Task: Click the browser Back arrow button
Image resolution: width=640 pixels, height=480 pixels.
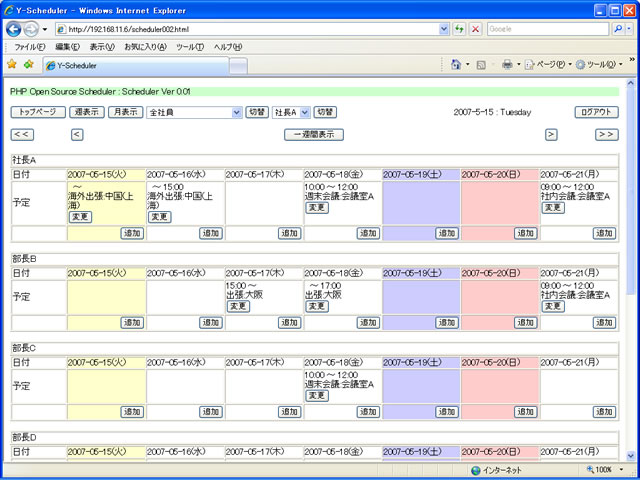Action: (x=14, y=29)
